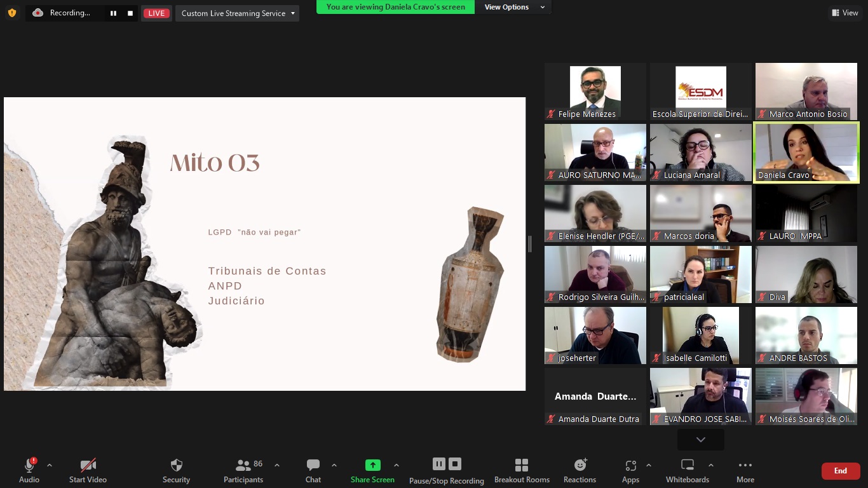Viewport: 868px width, 488px height.
Task: Stop the recording in top bar
Action: click(130, 13)
